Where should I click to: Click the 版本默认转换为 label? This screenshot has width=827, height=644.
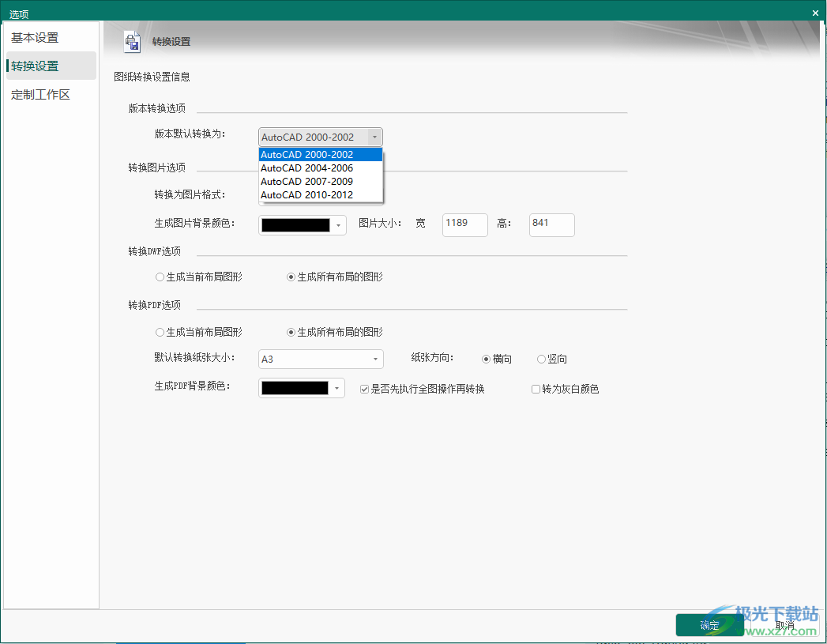[190, 134]
